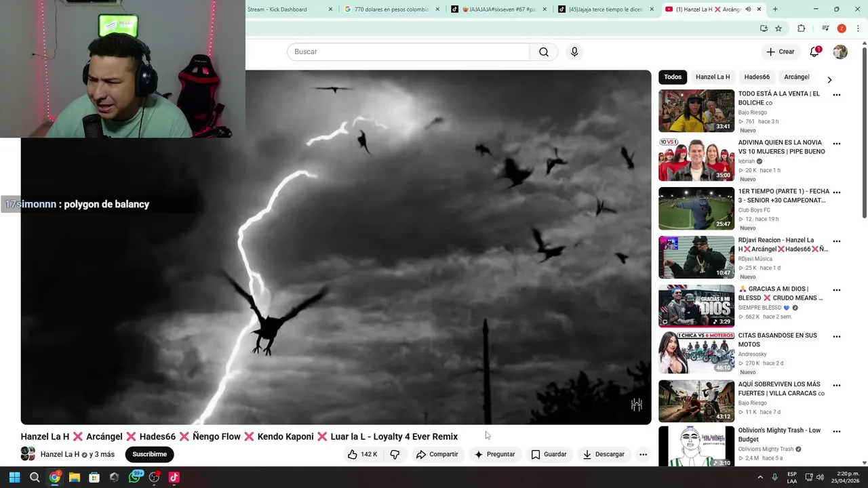Select the Todos filter chip
Viewport: 868px width, 488px height.
coord(673,77)
